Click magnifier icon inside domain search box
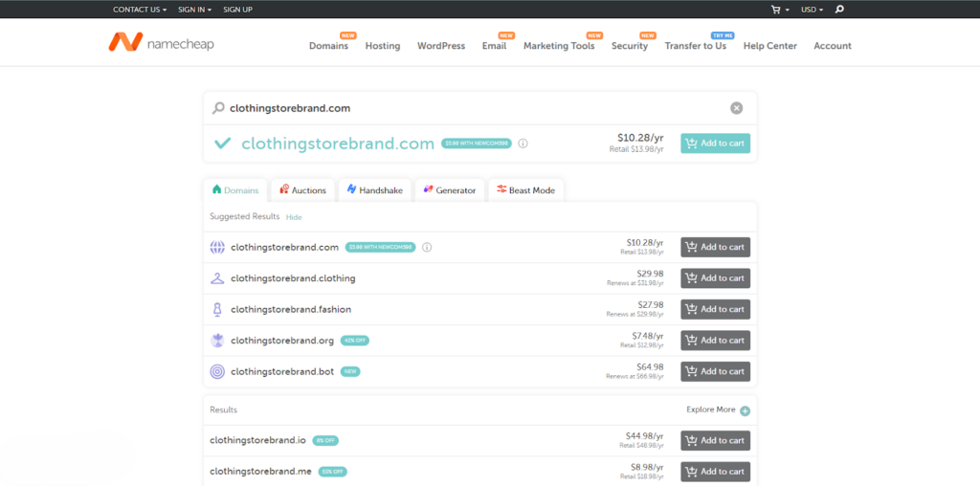The image size is (980, 486). coord(218,108)
